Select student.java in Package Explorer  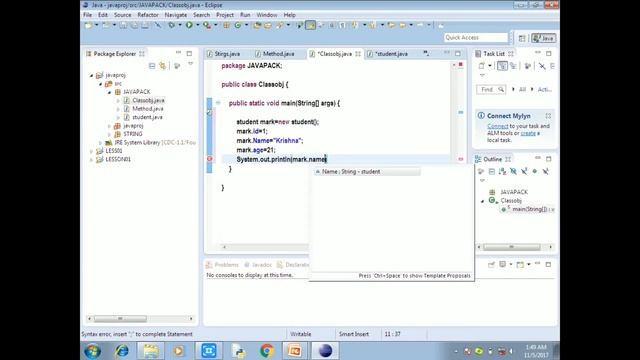[147, 117]
